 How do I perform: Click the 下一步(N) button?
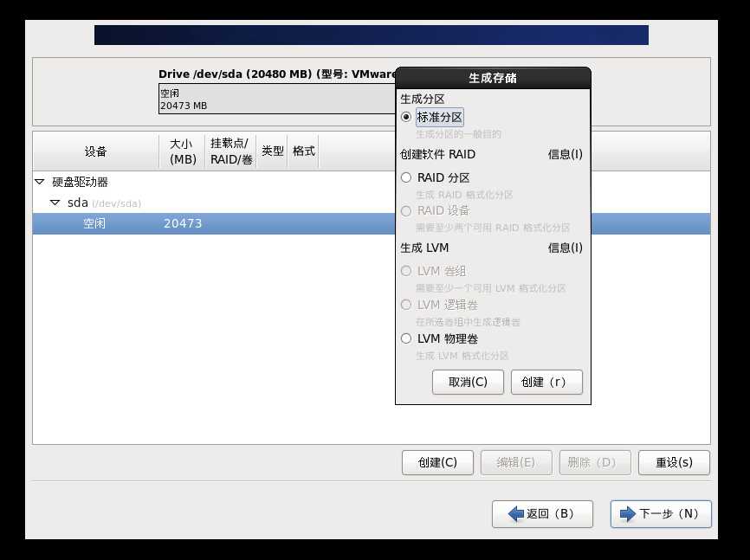coord(661,514)
